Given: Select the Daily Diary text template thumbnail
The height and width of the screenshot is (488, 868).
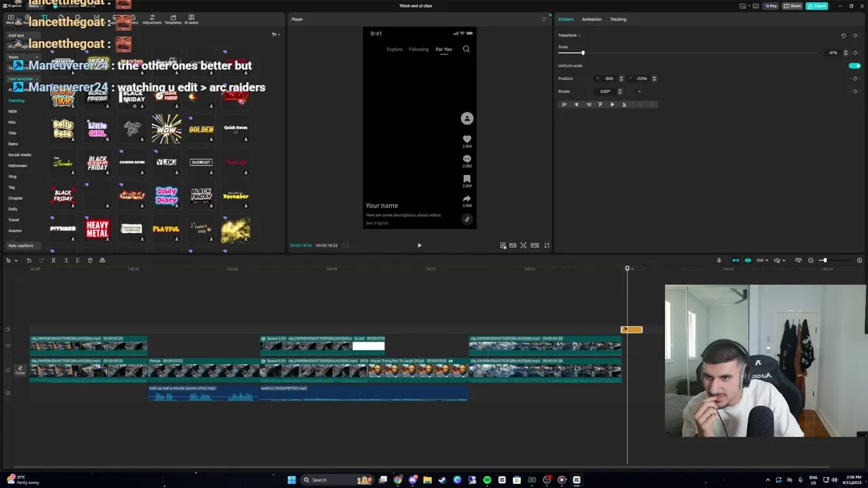Looking at the screenshot, I should point(166,195).
